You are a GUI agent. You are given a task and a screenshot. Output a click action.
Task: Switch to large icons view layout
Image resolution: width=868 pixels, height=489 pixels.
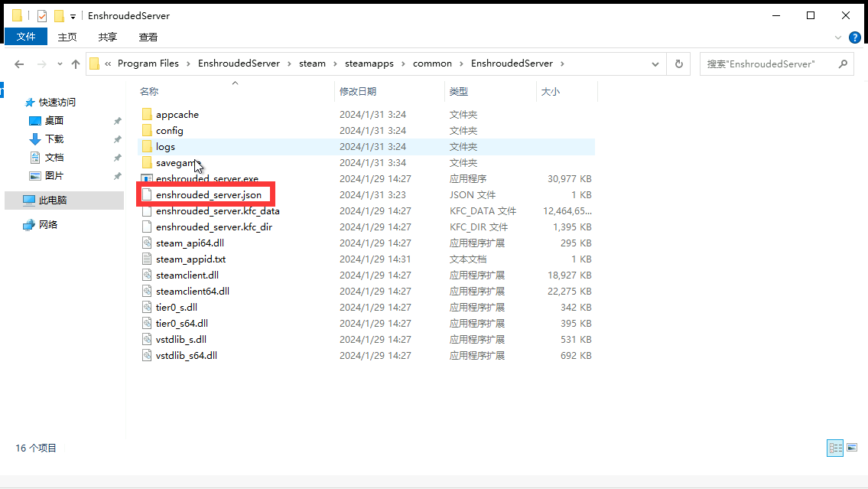coord(852,448)
